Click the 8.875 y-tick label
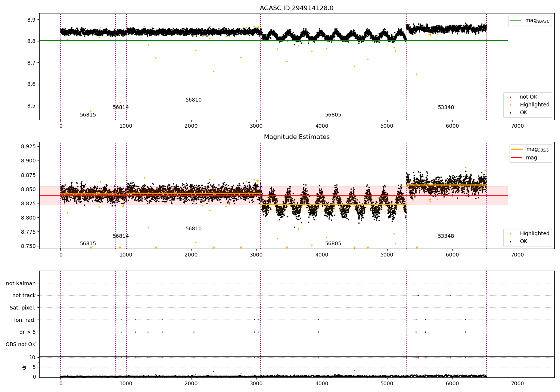 pyautogui.click(x=28, y=175)
